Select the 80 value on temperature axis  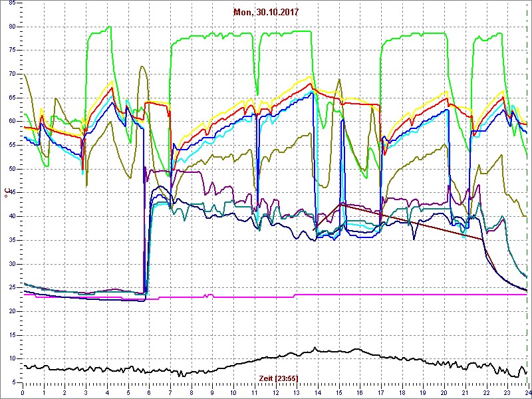click(x=13, y=27)
